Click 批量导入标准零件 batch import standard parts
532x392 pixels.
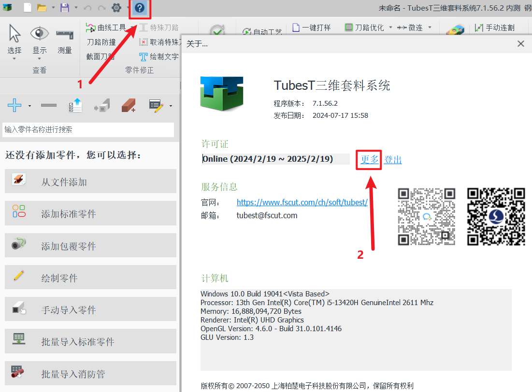coord(90,341)
